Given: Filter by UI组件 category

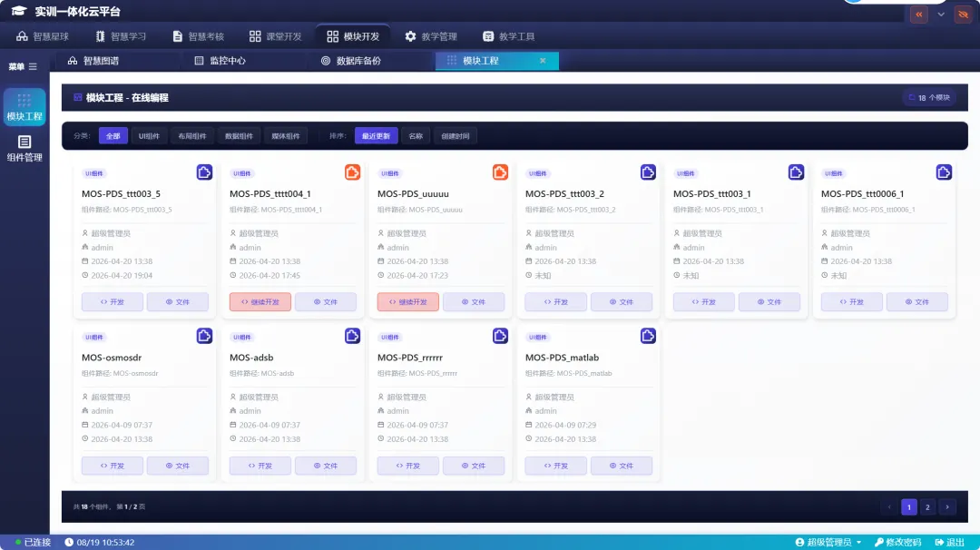Looking at the screenshot, I should [149, 135].
